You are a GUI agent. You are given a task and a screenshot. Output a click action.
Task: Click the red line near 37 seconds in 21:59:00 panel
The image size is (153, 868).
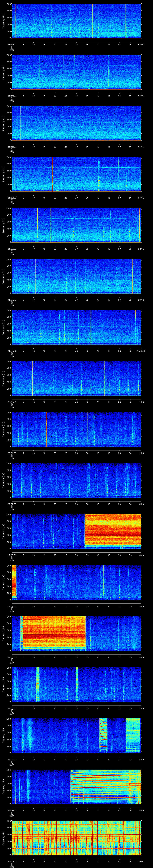pyautogui.click(x=91, y=327)
